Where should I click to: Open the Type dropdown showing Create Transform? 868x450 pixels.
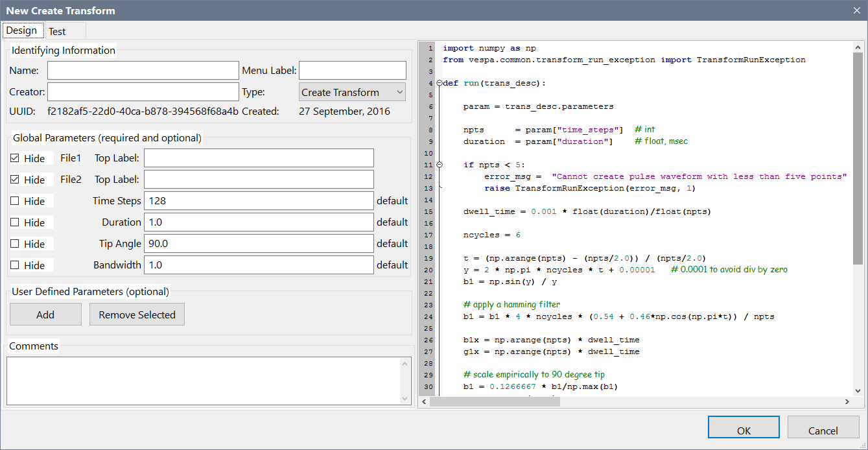[352, 92]
